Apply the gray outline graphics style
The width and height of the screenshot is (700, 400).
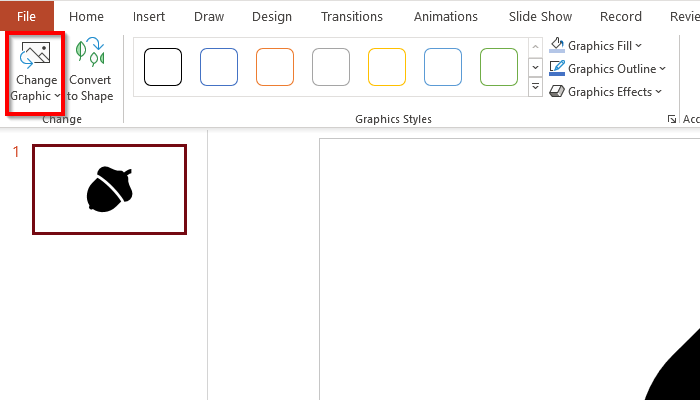click(331, 67)
